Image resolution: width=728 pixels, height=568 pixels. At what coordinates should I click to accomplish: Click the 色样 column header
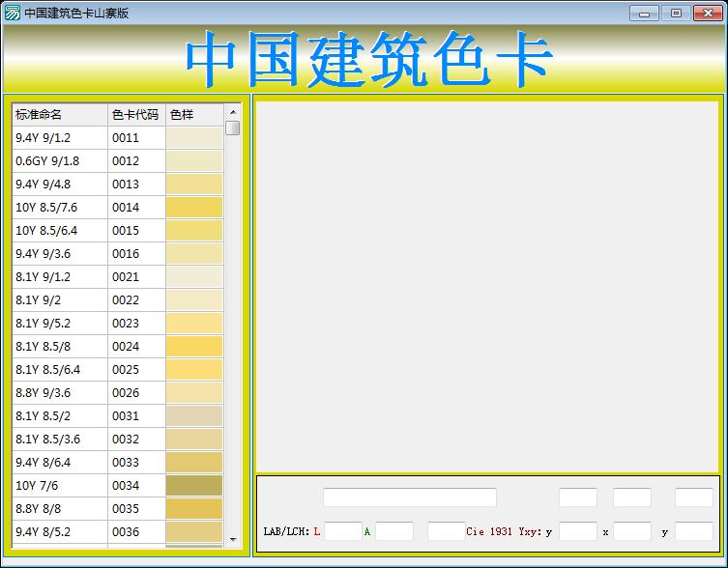[195, 115]
